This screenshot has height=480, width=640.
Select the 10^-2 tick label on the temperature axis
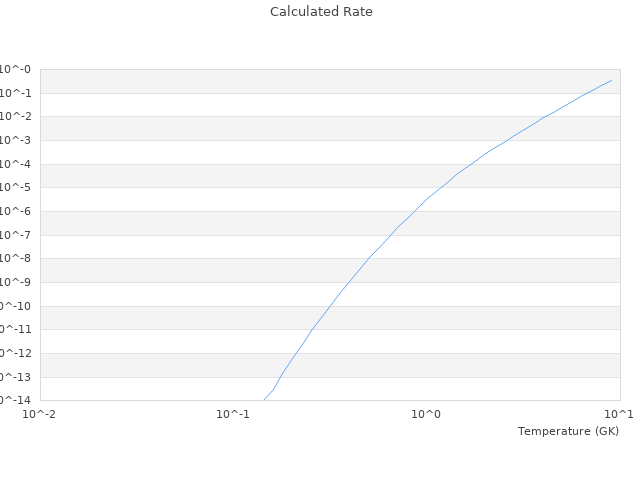coord(40,414)
